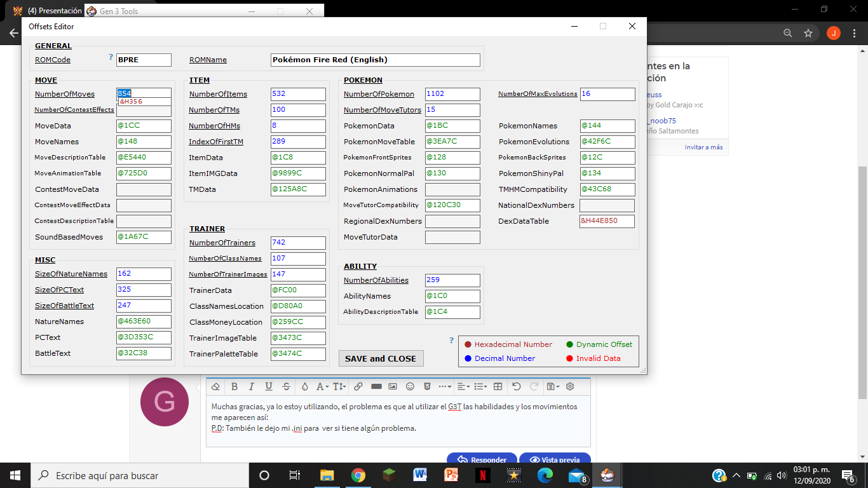Open the text alignment dropdown
The width and height of the screenshot is (868, 488).
pyautogui.click(x=463, y=386)
